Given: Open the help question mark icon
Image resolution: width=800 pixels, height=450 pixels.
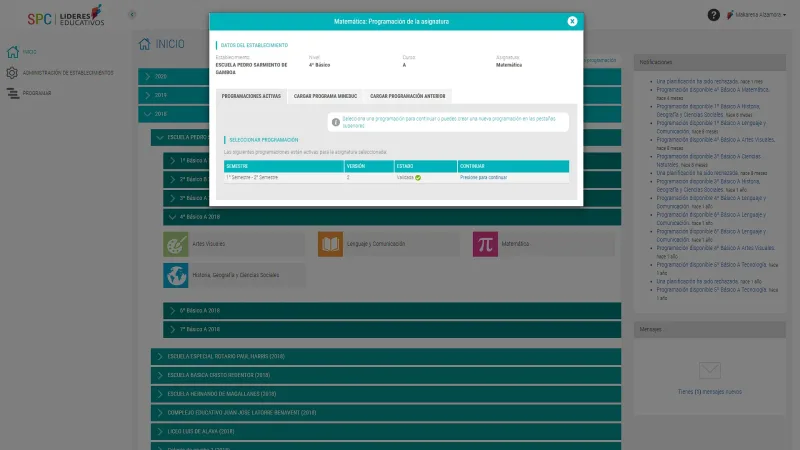Looking at the screenshot, I should 713,15.
